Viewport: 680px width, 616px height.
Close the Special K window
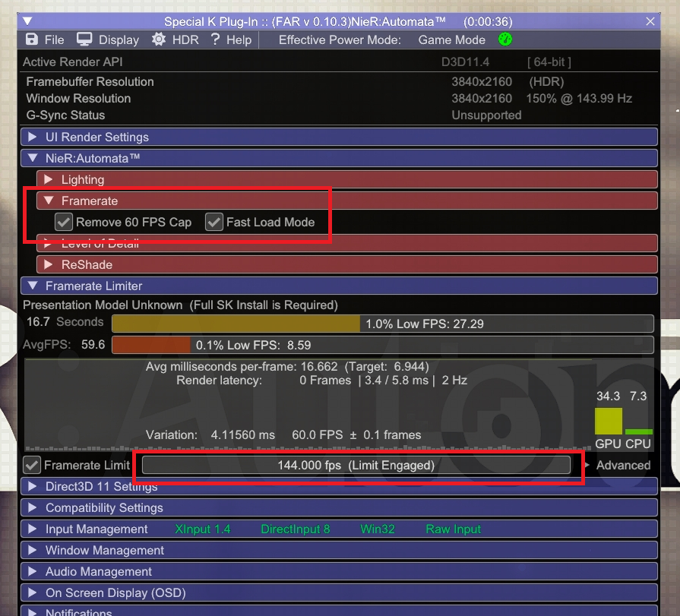coord(650,21)
